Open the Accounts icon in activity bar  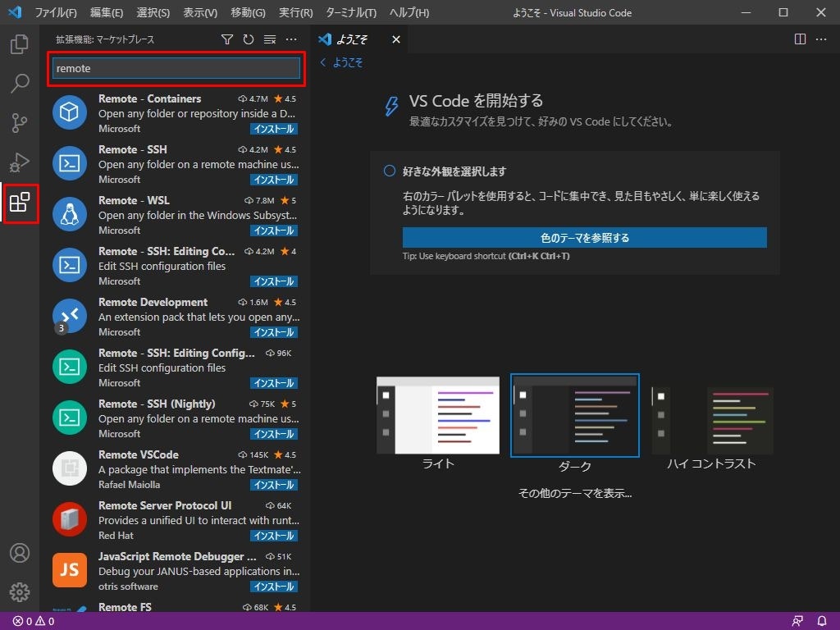[20, 552]
